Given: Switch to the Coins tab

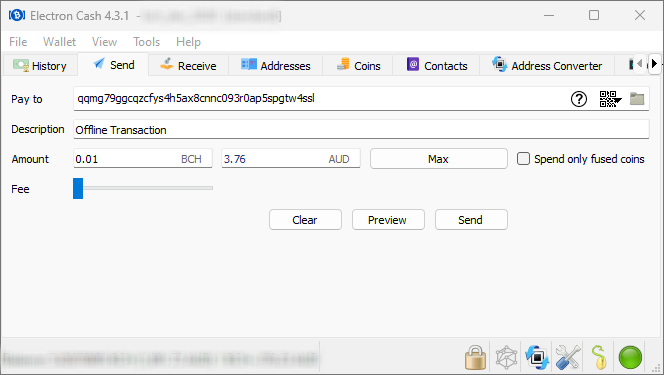Looking at the screenshot, I should 358,66.
